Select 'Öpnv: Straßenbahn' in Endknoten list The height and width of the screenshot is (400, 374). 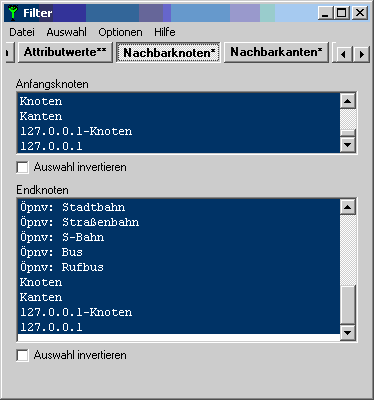(79, 222)
